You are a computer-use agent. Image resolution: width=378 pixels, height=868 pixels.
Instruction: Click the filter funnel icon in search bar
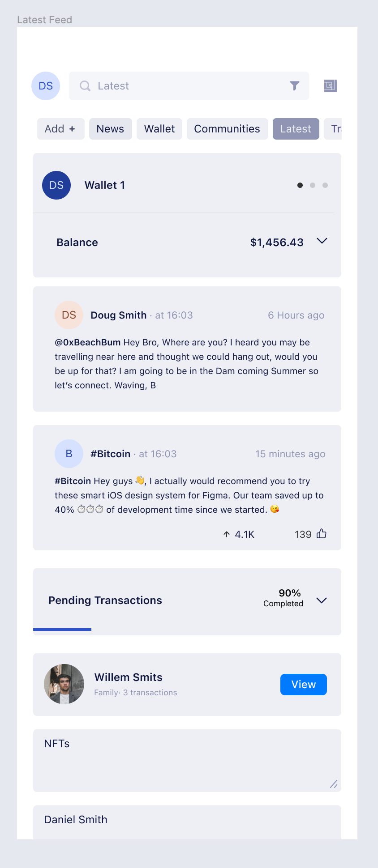(294, 85)
